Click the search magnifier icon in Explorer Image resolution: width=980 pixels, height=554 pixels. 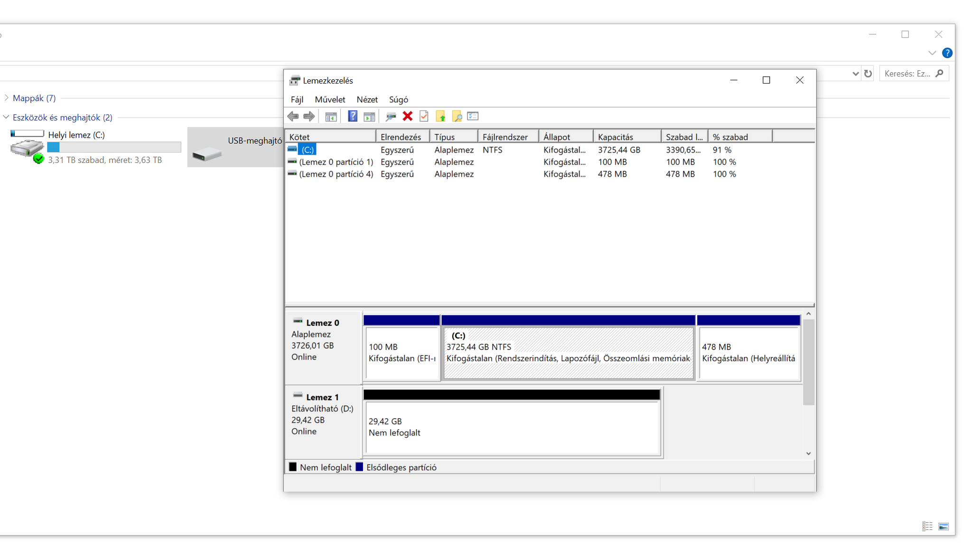coord(939,73)
